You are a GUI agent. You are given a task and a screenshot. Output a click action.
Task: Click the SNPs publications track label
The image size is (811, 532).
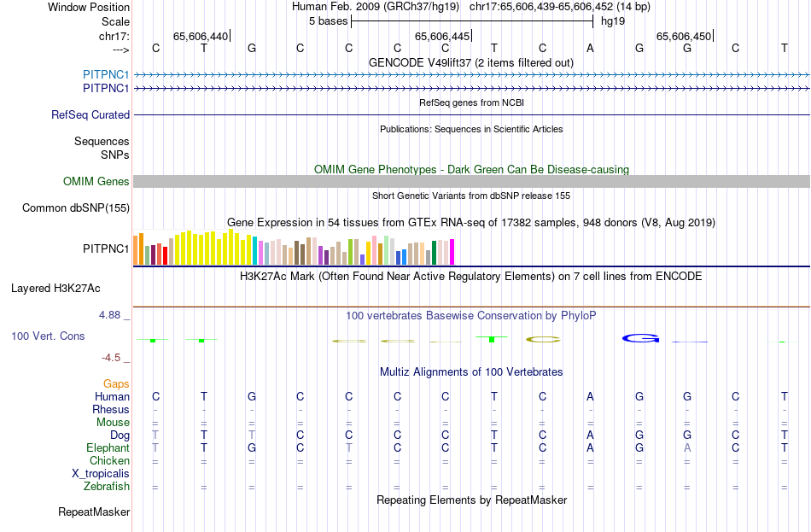tap(115, 155)
